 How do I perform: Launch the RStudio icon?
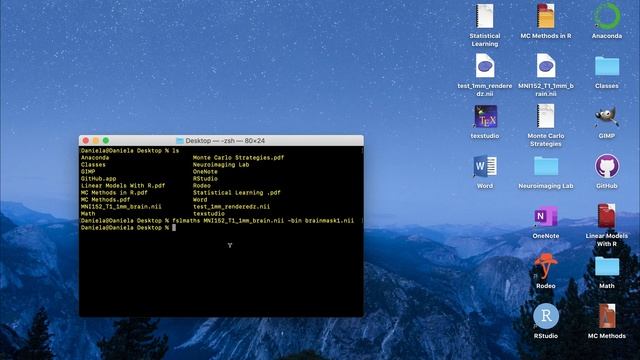[546, 316]
